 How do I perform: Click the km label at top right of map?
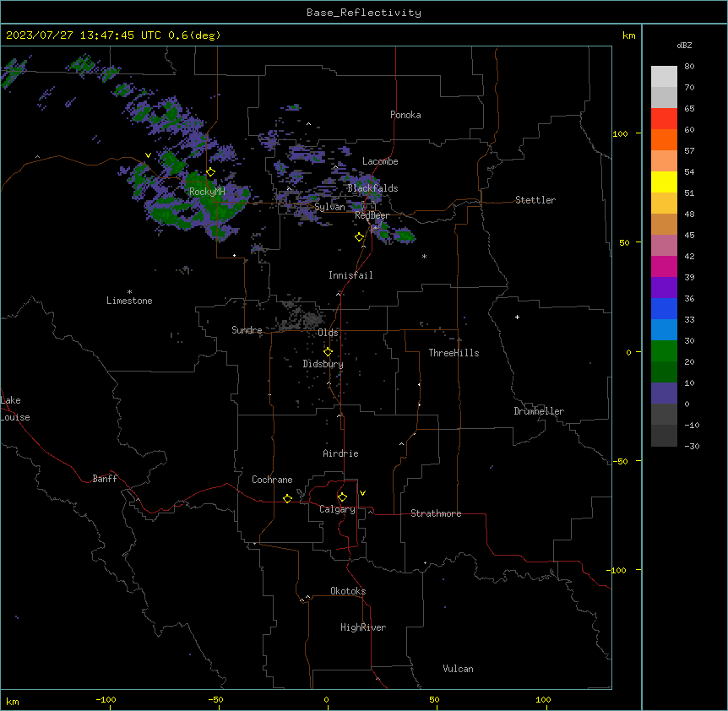[x=628, y=35]
